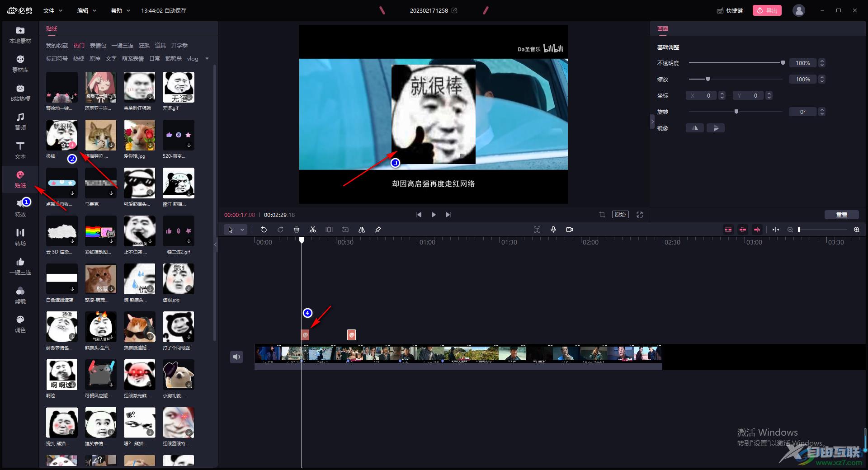Adjust the rotation degree stepper
The width and height of the screenshot is (868, 470).
point(822,112)
